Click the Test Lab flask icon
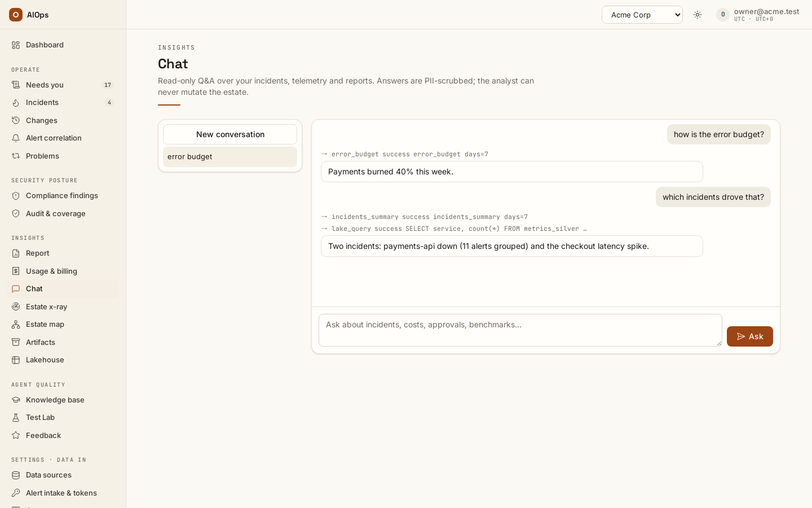 coord(16,418)
